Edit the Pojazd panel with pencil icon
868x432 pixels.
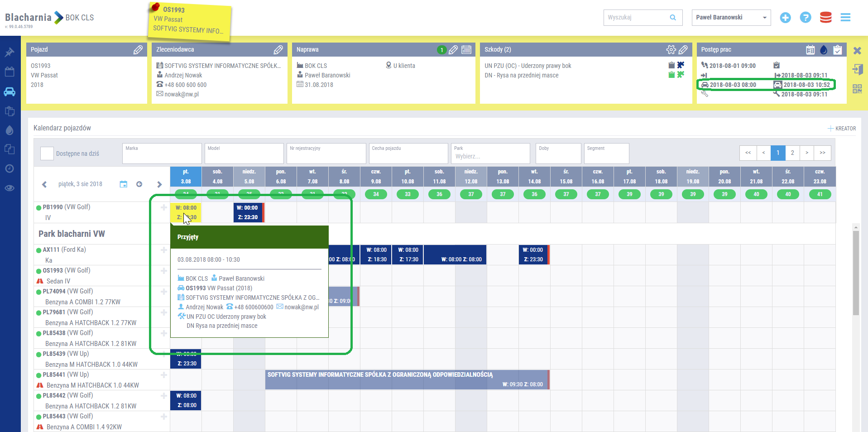[138, 50]
